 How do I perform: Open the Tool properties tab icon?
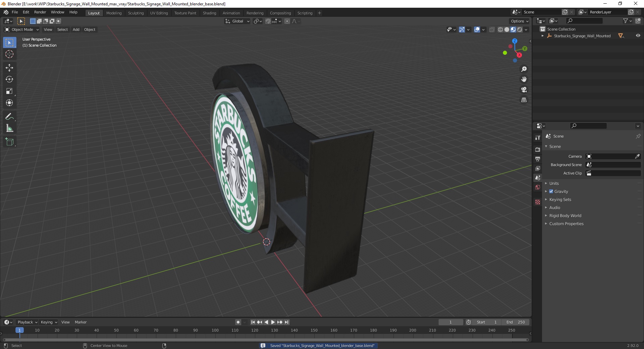tap(538, 137)
